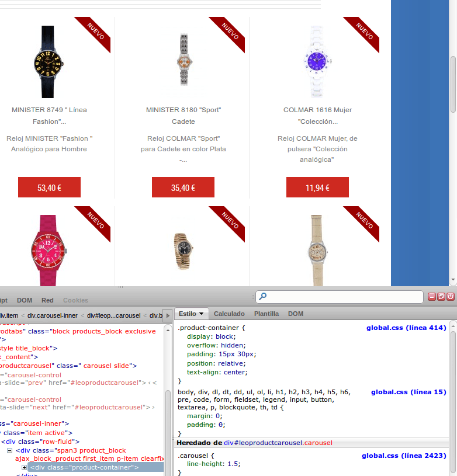
Task: Click the 53,40 € price button
Action: 49,187
